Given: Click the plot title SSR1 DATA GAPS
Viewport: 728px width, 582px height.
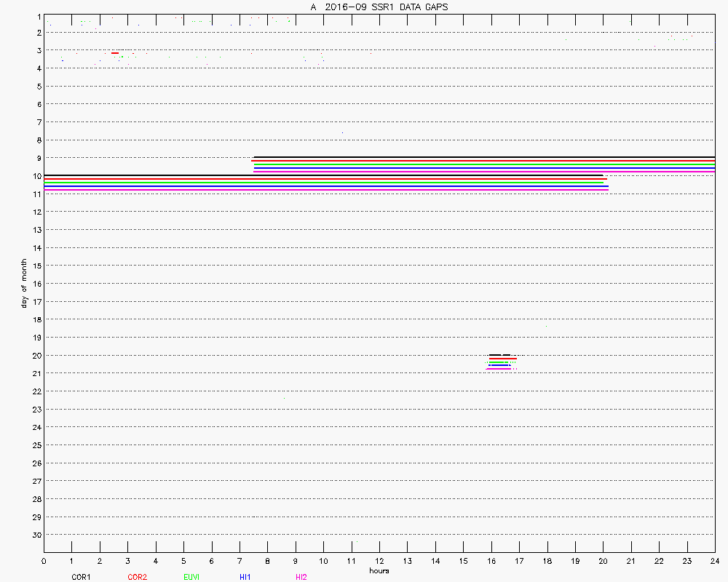Looking at the screenshot, I should coord(379,7).
